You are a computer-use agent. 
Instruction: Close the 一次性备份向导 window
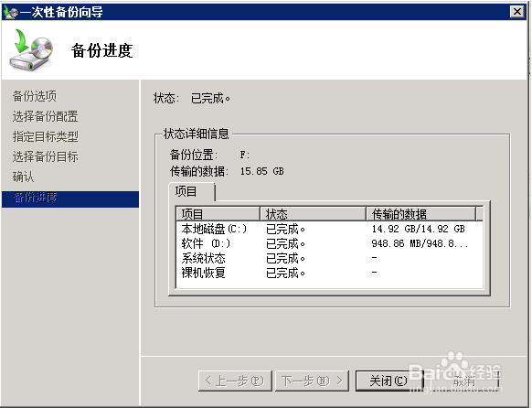click(x=517, y=12)
